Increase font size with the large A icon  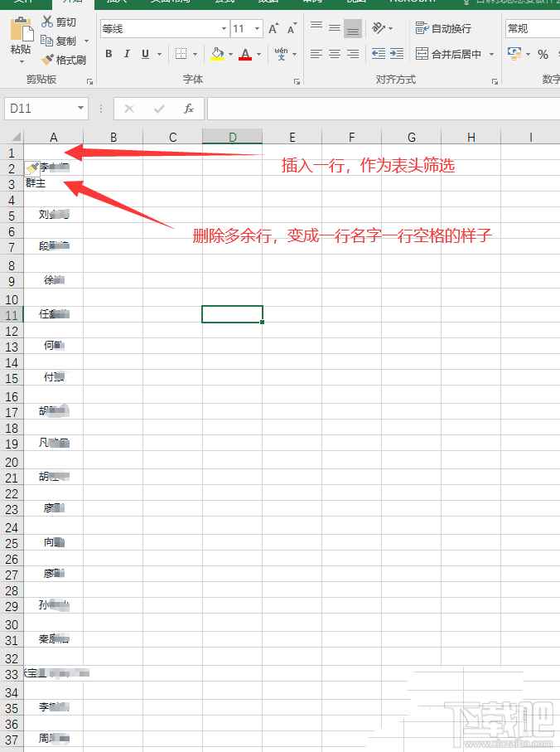coord(273,29)
